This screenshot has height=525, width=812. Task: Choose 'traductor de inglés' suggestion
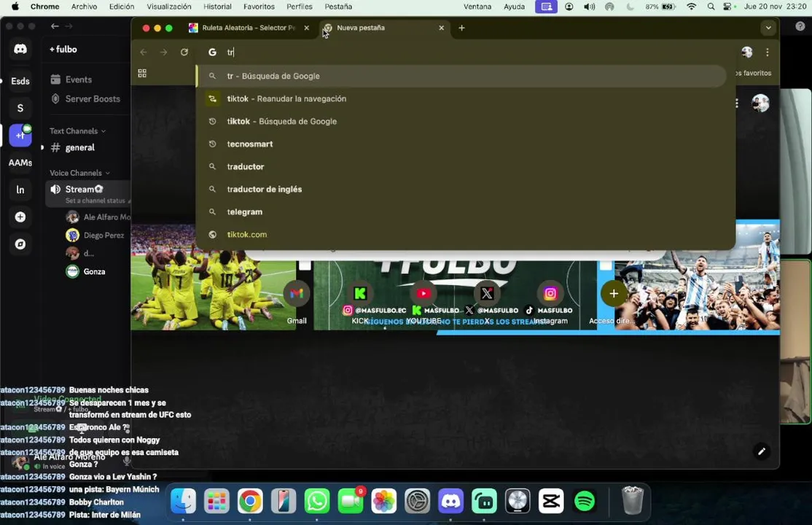461,189
